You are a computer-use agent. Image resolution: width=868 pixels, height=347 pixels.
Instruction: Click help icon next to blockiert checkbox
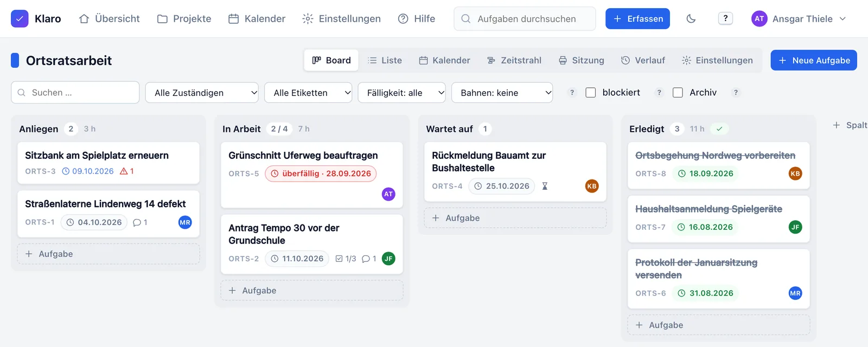pos(659,93)
